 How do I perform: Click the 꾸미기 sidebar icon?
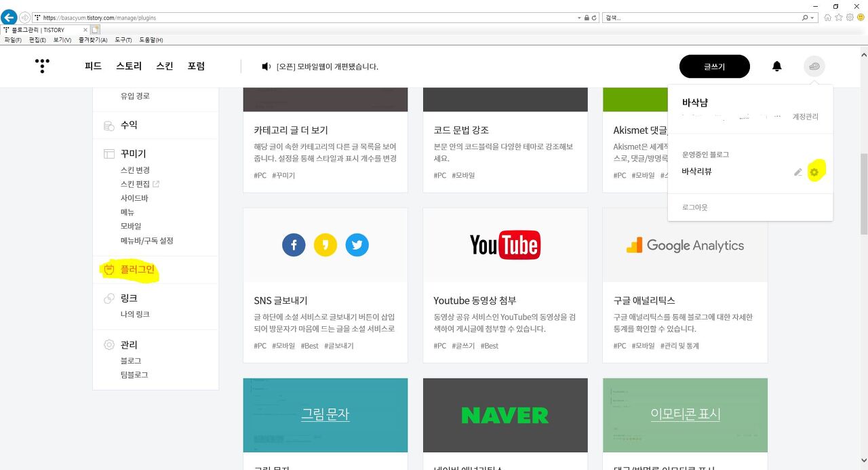[x=108, y=154]
